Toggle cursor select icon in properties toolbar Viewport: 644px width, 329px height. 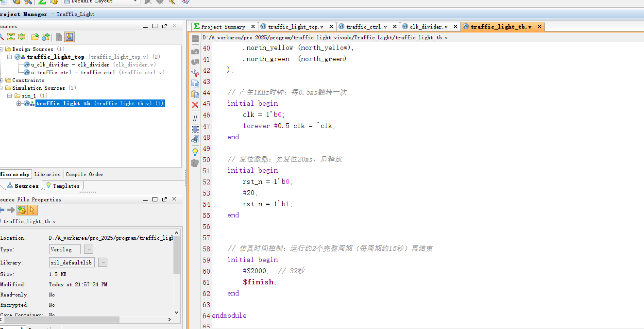pyautogui.click(x=32, y=210)
